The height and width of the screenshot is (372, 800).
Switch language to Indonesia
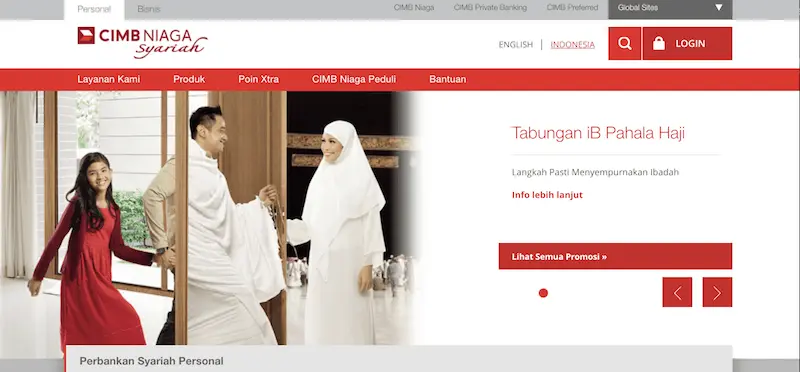click(x=572, y=44)
